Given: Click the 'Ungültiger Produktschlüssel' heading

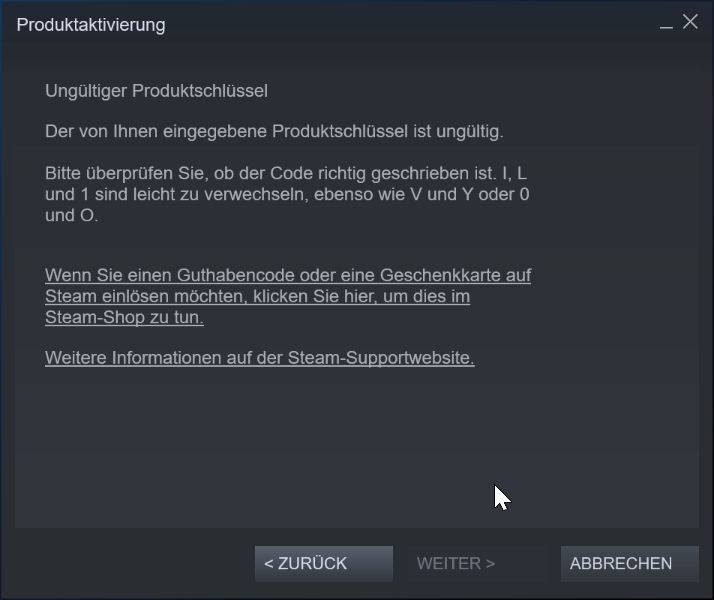Looking at the screenshot, I should [156, 91].
